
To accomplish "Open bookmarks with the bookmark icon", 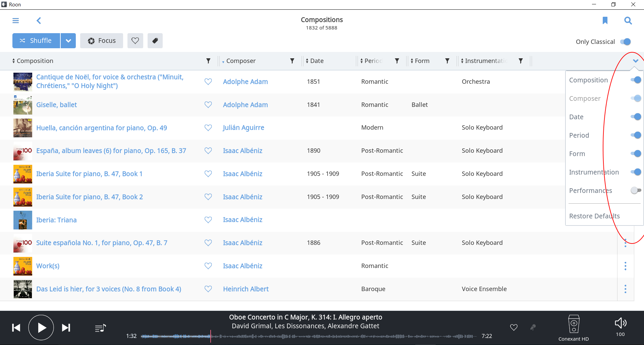I will pyautogui.click(x=605, y=20).
